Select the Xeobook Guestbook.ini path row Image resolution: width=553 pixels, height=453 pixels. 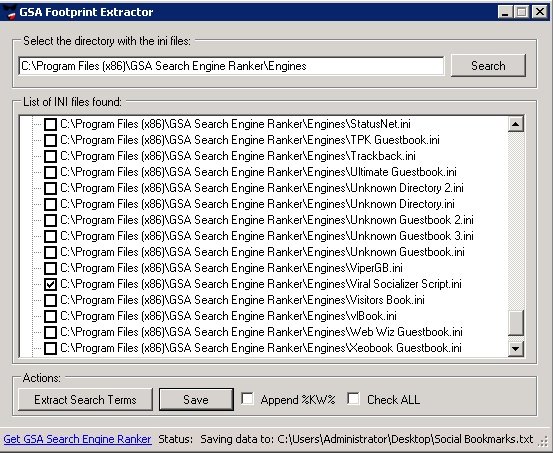(x=261, y=348)
